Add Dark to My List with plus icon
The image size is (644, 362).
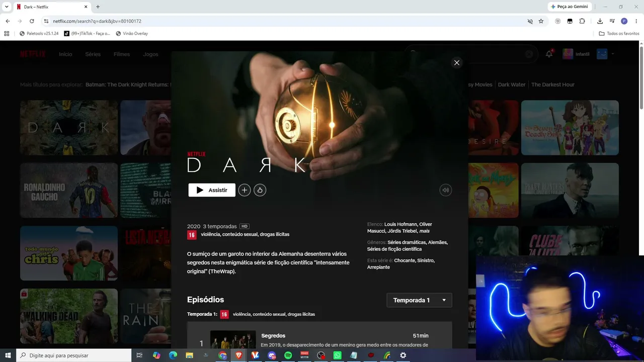[245, 190]
